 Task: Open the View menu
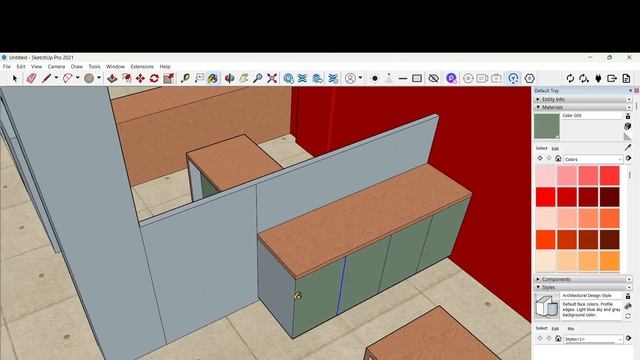[x=36, y=67]
